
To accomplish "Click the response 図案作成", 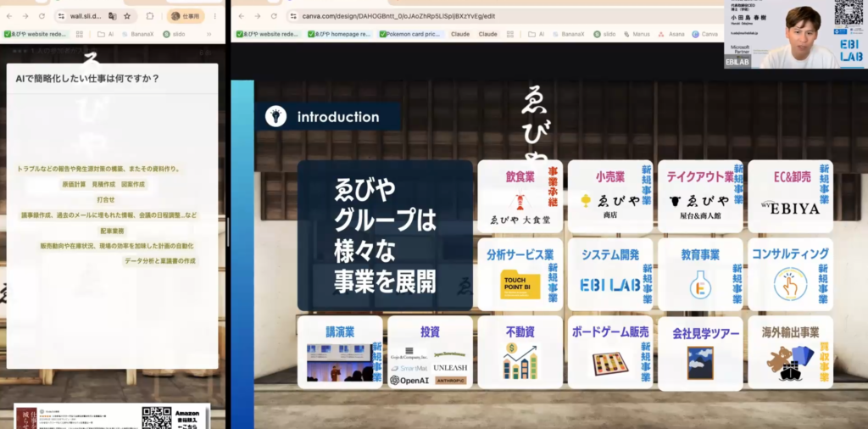I will [133, 184].
